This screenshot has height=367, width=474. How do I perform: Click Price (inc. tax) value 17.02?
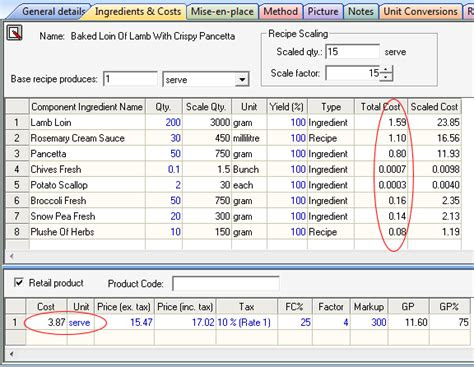185,322
